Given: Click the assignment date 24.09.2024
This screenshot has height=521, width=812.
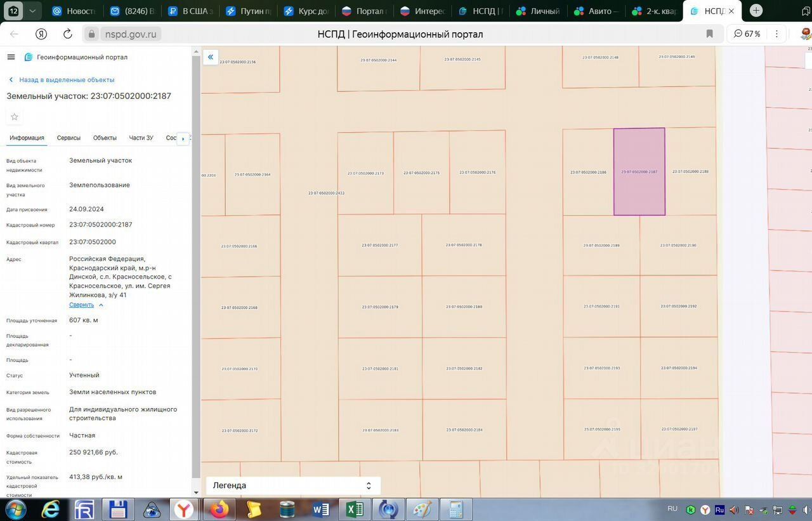Looking at the screenshot, I should click(x=86, y=209).
